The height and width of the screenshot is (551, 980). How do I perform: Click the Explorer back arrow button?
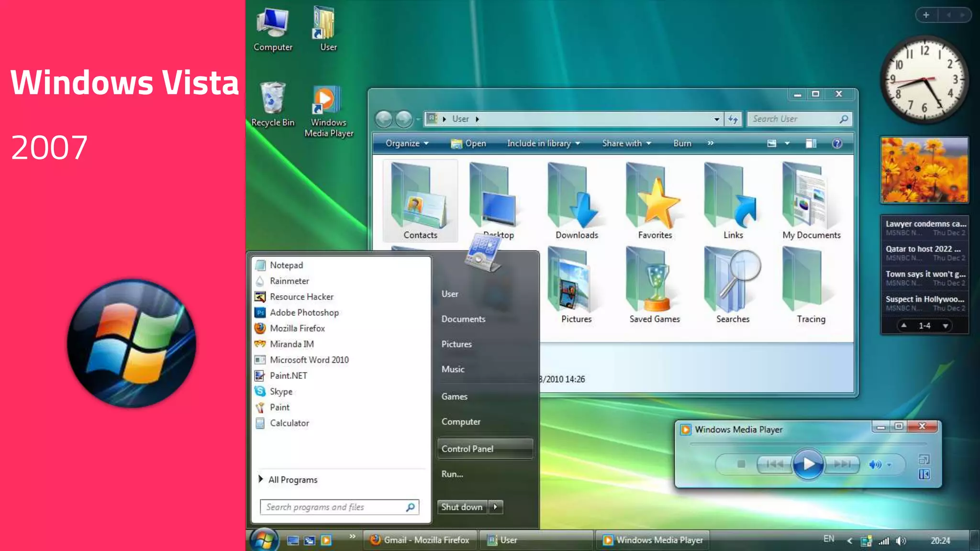click(384, 119)
